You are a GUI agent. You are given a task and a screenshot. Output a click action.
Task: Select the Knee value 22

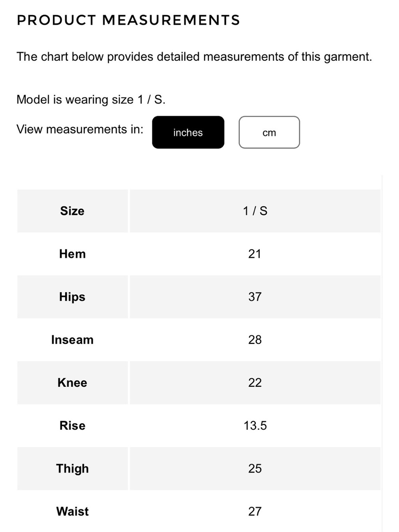click(255, 382)
